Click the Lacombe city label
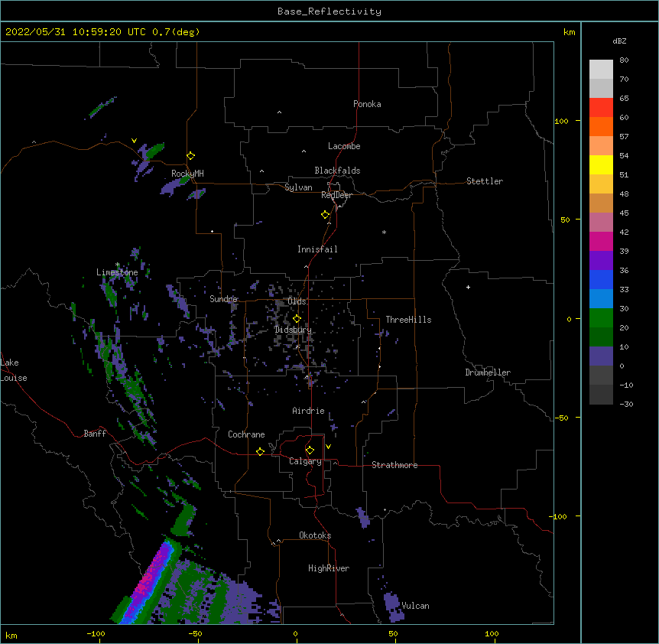659x644 pixels. point(344,146)
